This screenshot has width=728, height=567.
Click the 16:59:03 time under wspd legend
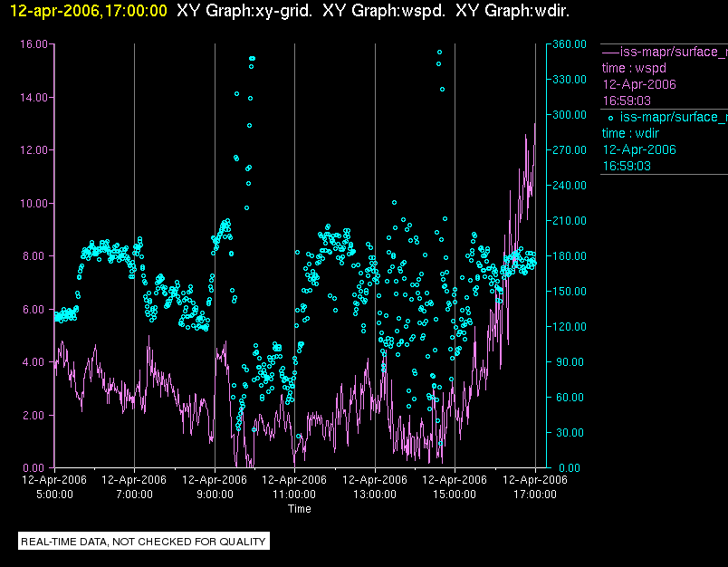point(627,101)
